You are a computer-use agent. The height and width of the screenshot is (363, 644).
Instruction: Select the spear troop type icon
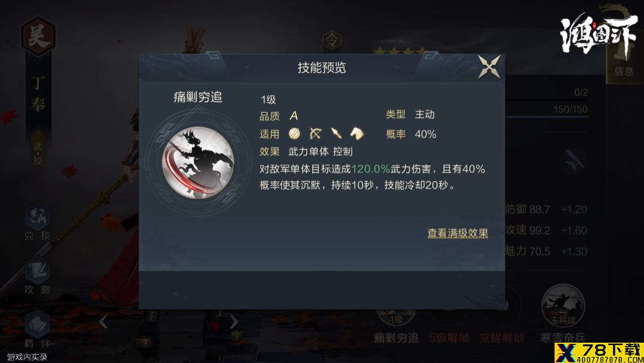[x=336, y=134]
